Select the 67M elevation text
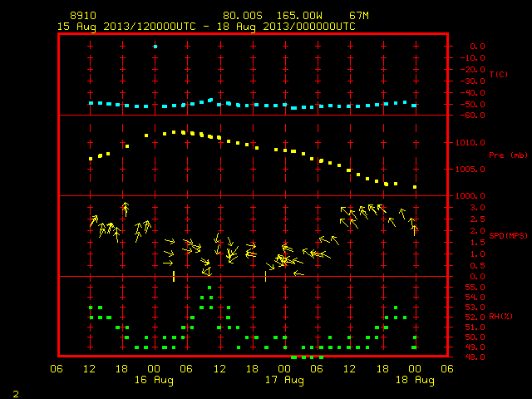The image size is (532, 399). pos(359,16)
